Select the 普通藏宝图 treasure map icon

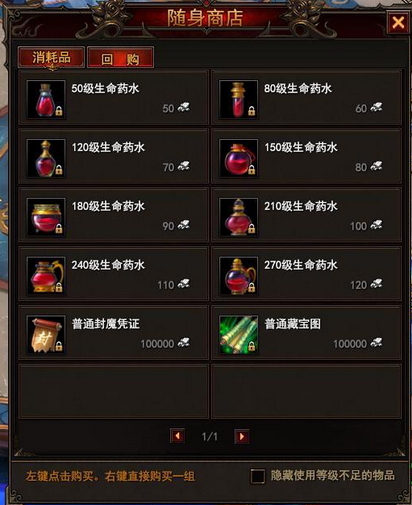coord(238,335)
